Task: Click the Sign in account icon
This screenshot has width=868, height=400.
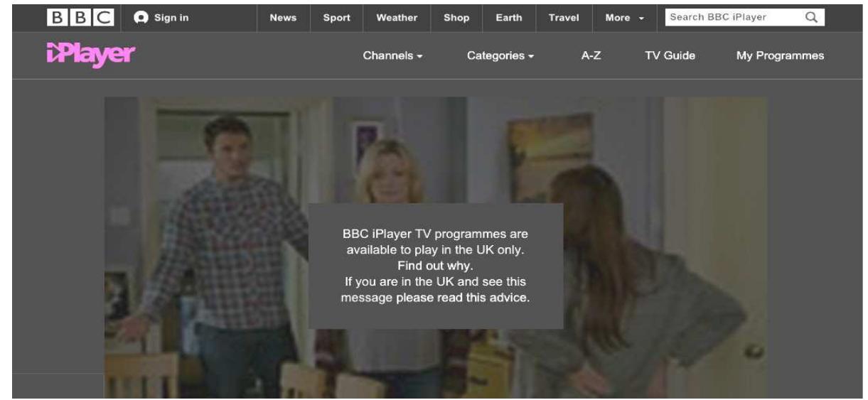Action: click(141, 17)
